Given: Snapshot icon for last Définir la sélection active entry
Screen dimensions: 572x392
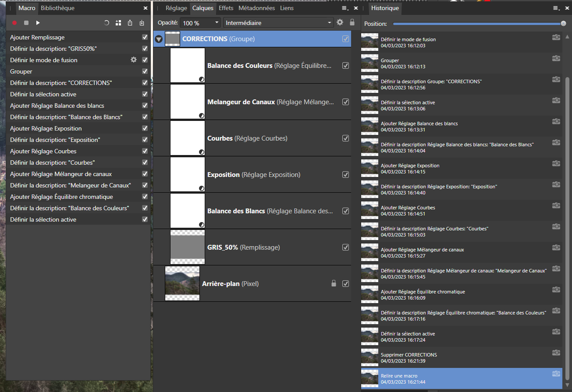Looking at the screenshot, I should tap(556, 332).
